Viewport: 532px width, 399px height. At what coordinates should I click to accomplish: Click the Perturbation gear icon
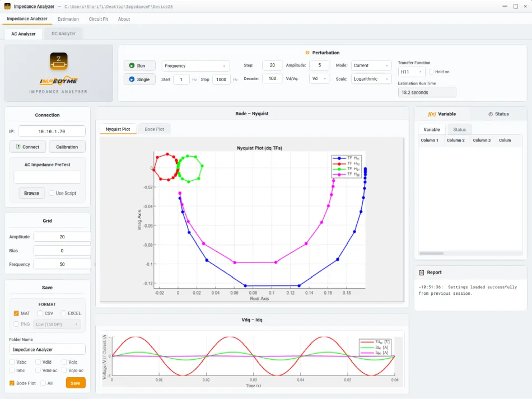pyautogui.click(x=307, y=53)
